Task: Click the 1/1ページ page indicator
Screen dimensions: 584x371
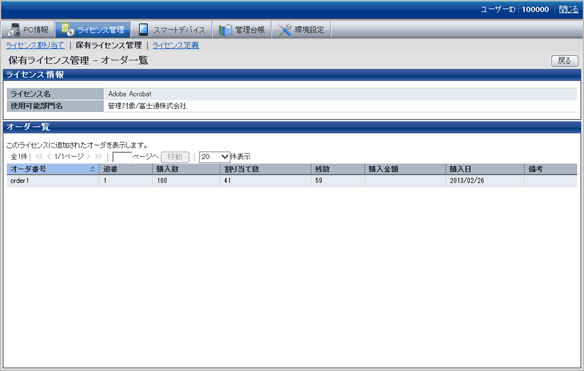Action: 69,156
